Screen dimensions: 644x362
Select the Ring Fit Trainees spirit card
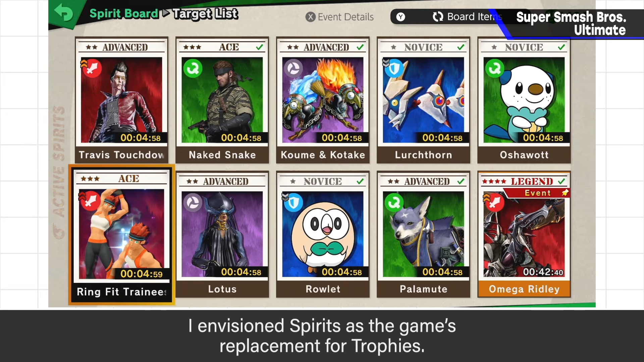click(122, 235)
